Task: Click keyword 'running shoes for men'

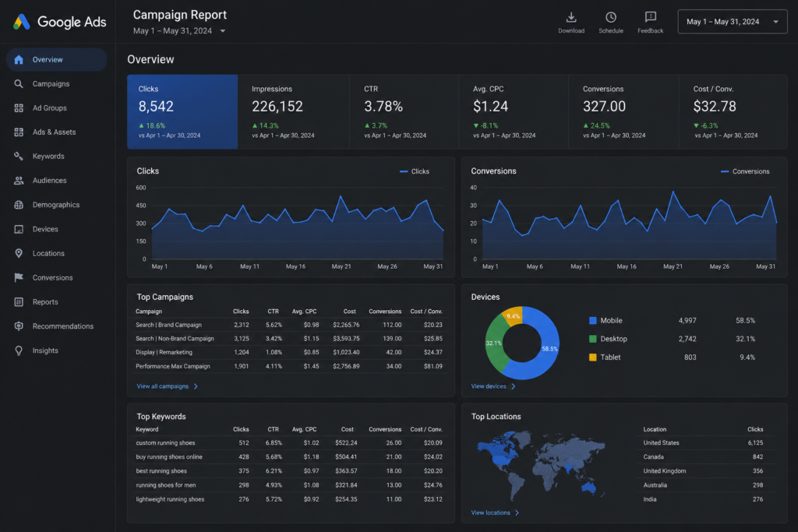Action: click(x=166, y=485)
